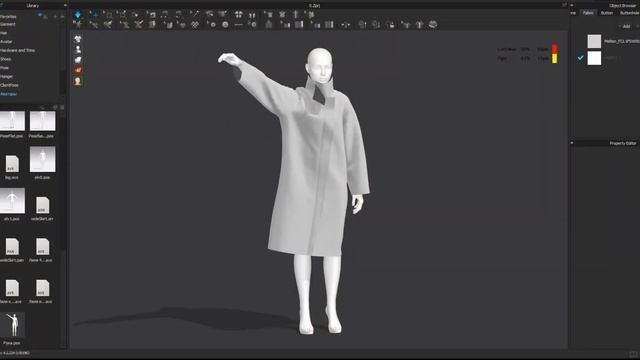Collapse the Object Browser panel arrow
The image size is (640, 360).
[572, 5]
